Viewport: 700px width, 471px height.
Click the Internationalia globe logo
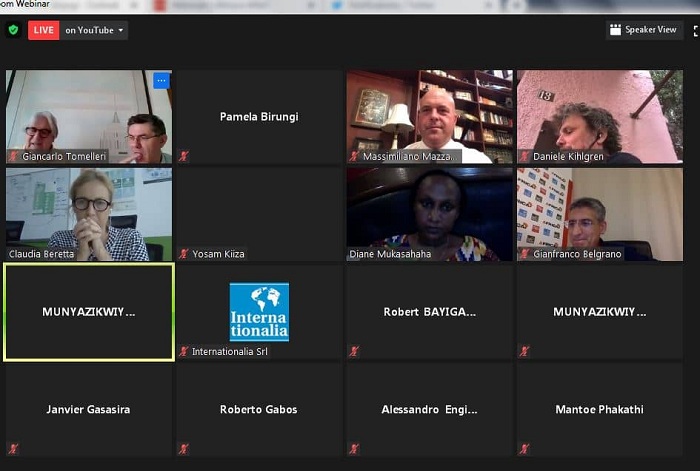[259, 312]
